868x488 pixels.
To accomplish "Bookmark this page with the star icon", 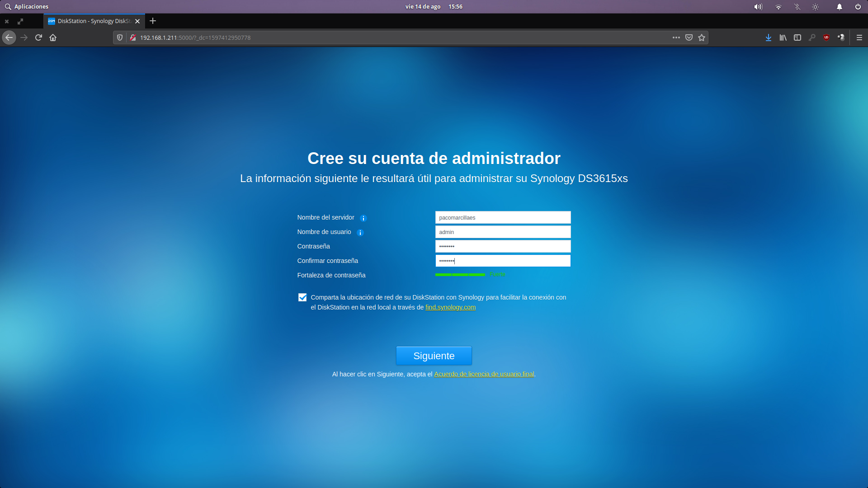I will pos(702,38).
